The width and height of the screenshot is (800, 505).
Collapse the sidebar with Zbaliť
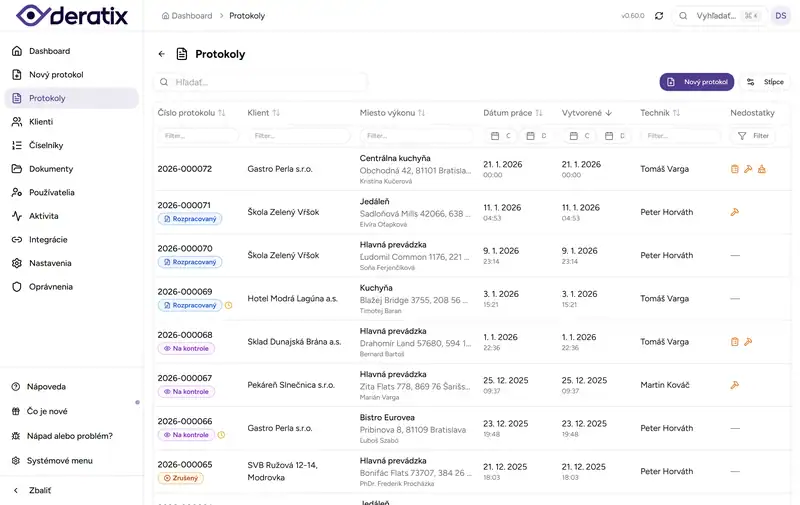pos(40,490)
